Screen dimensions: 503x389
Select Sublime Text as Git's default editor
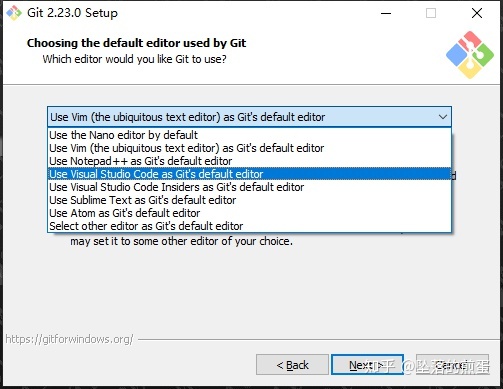249,200
